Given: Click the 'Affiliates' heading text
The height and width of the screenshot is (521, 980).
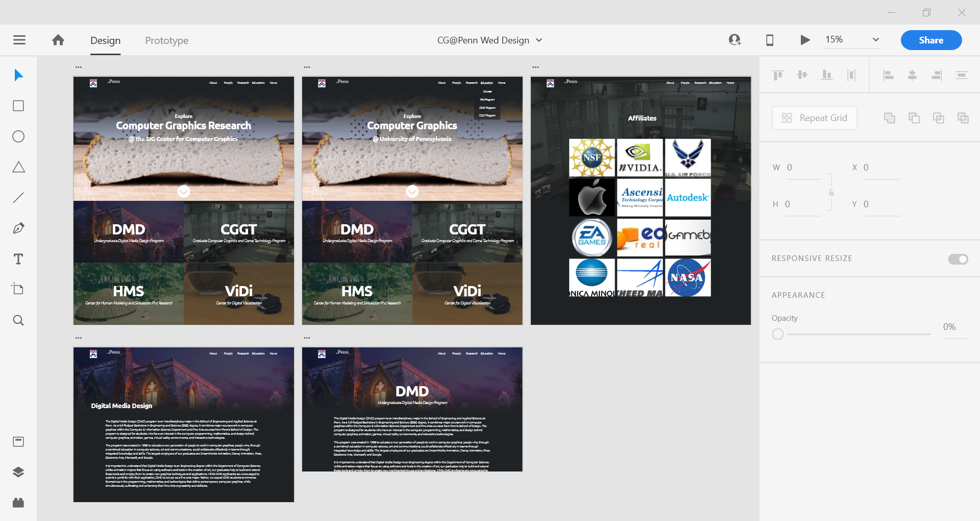Looking at the screenshot, I should 642,118.
